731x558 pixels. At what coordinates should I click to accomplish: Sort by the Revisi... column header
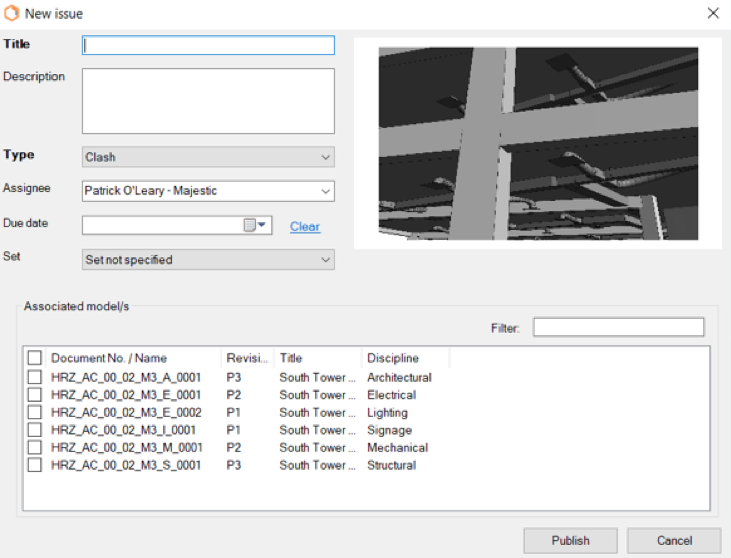[x=247, y=358]
